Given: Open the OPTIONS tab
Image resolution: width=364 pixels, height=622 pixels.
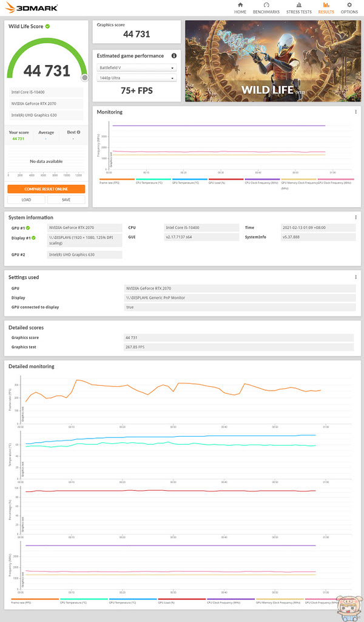Looking at the screenshot, I should point(349,8).
